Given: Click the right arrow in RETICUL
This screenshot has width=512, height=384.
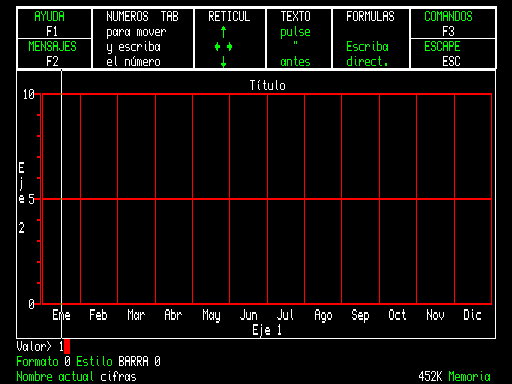Looking at the screenshot, I should click(230, 47).
